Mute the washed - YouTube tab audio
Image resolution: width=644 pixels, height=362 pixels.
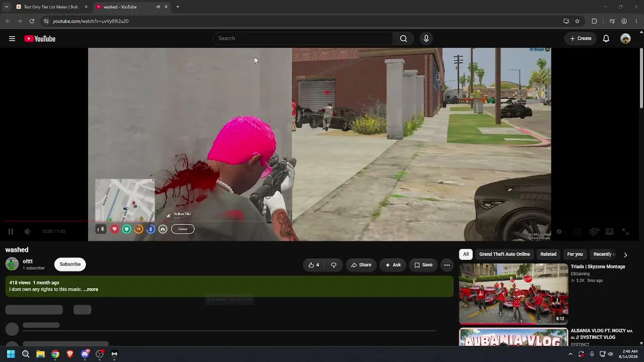tap(158, 7)
